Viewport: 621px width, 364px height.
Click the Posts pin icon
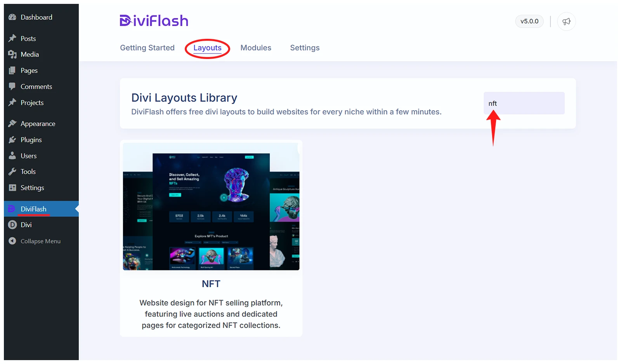point(12,38)
